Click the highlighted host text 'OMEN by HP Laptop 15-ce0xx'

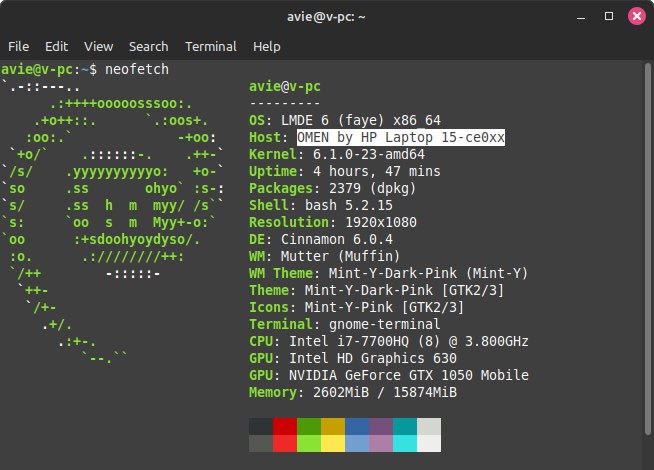pos(401,137)
